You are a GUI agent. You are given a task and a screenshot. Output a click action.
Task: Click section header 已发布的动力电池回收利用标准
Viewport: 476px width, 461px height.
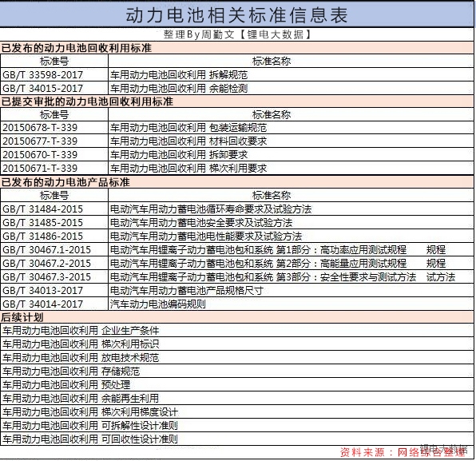click(x=236, y=48)
